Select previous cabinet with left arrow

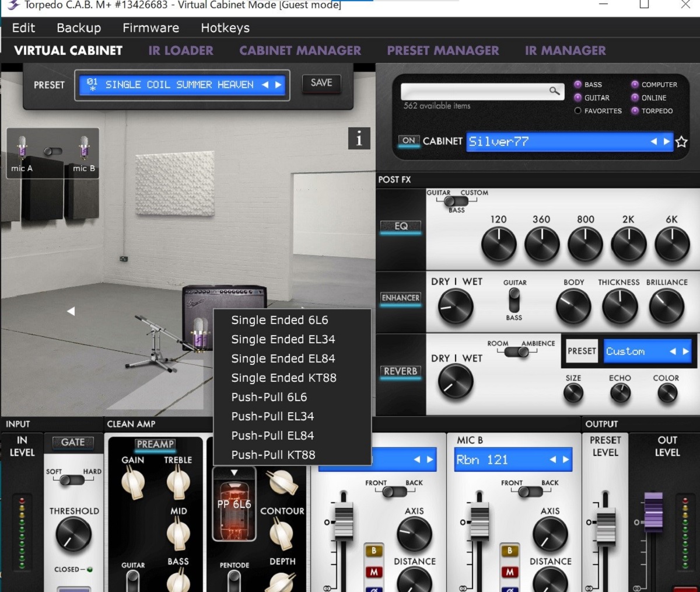click(654, 141)
